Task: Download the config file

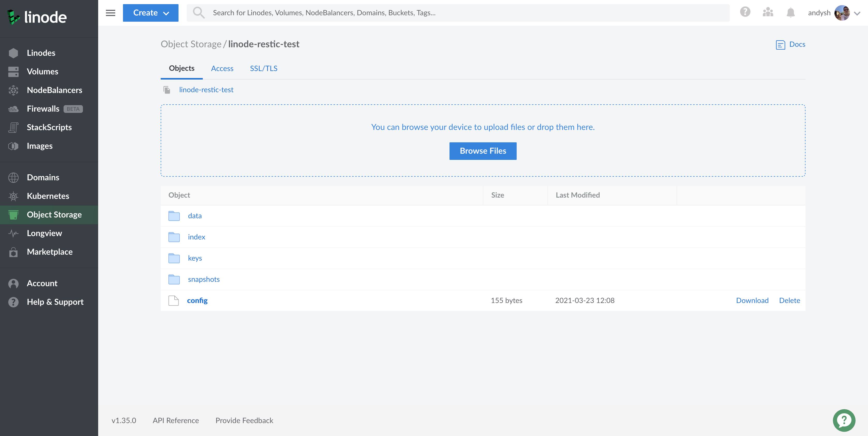Action: pos(752,300)
